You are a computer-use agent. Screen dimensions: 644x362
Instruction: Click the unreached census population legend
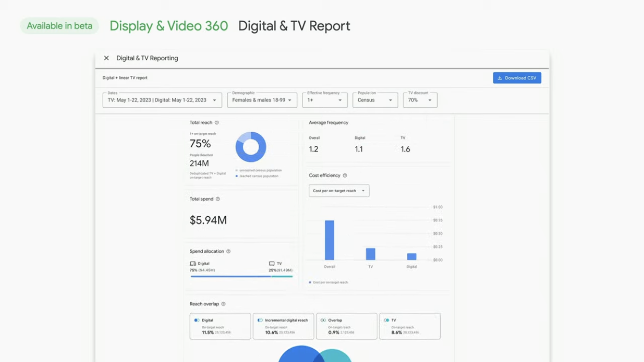tap(259, 170)
